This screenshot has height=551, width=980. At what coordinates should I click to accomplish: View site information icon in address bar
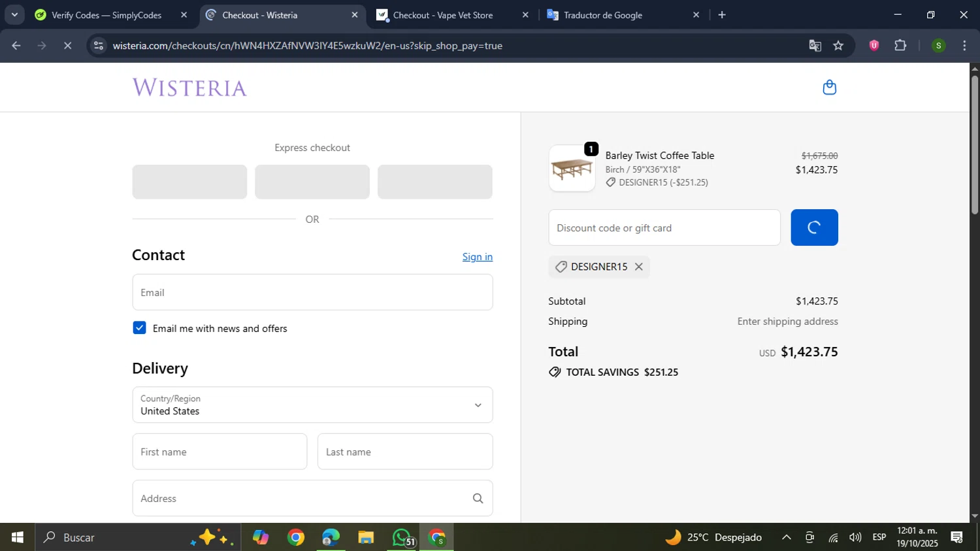tap(99, 46)
